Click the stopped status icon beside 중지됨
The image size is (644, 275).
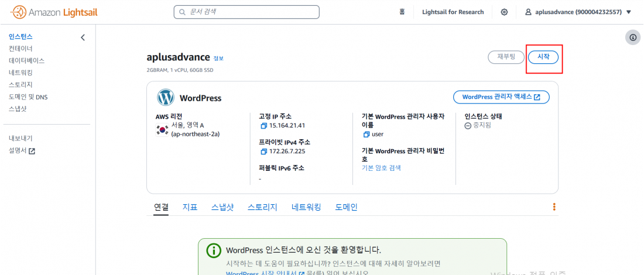coord(468,126)
